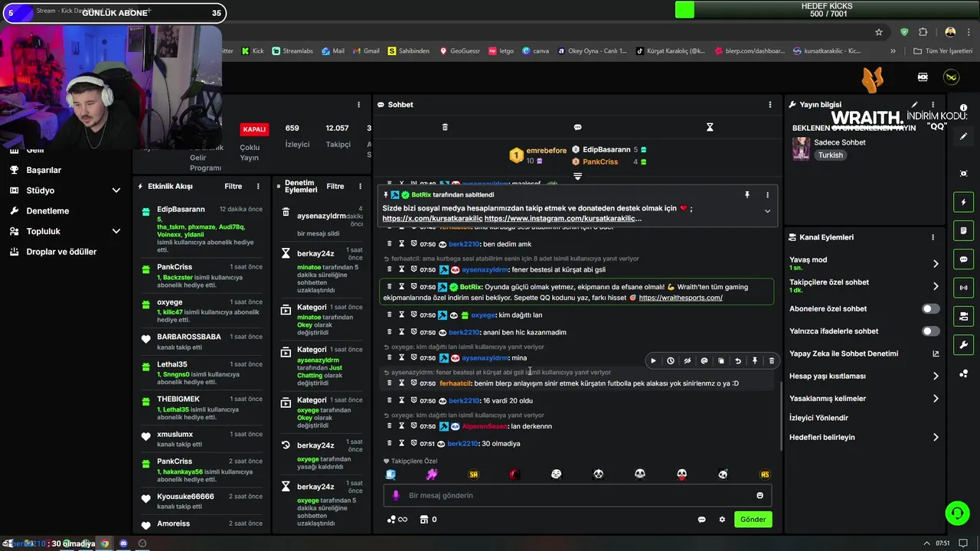The height and width of the screenshot is (551, 980).
Task: Click the mention icon in the message hover toolbar
Action: click(x=704, y=361)
